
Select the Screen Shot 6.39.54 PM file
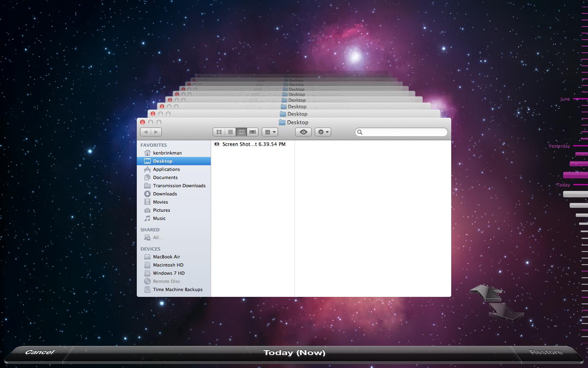pyautogui.click(x=253, y=144)
